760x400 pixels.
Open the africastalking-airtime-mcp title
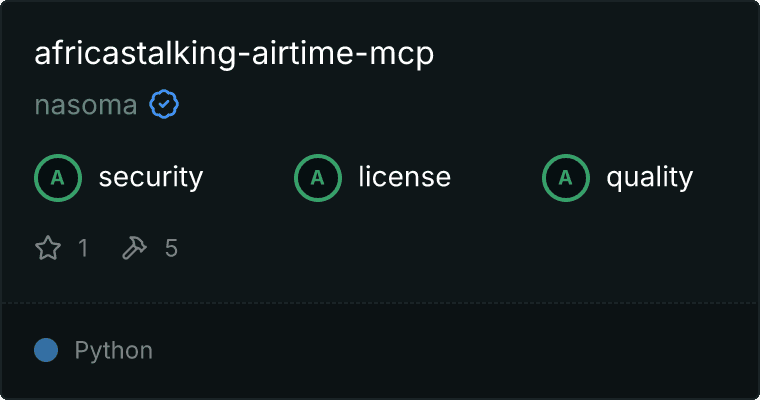234,53
